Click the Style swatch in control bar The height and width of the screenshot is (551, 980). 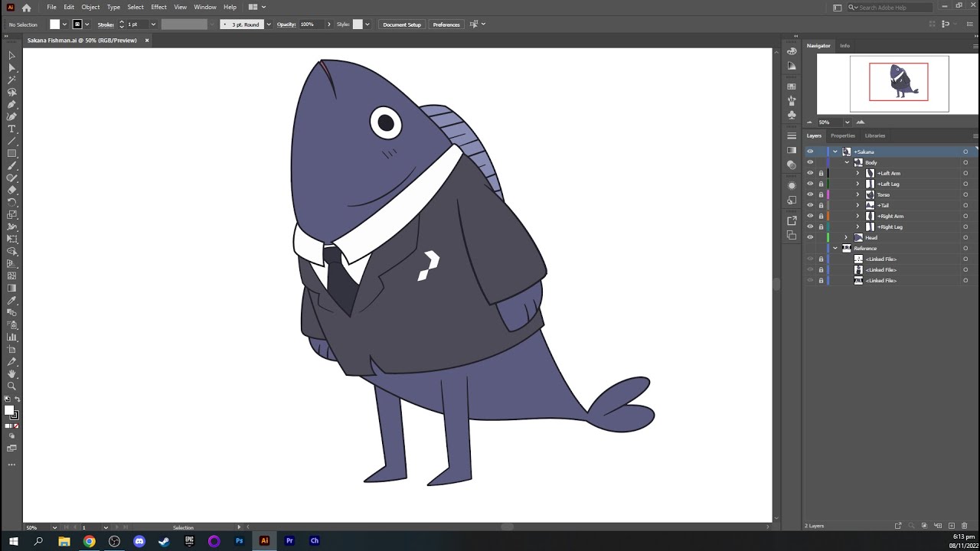(x=358, y=24)
